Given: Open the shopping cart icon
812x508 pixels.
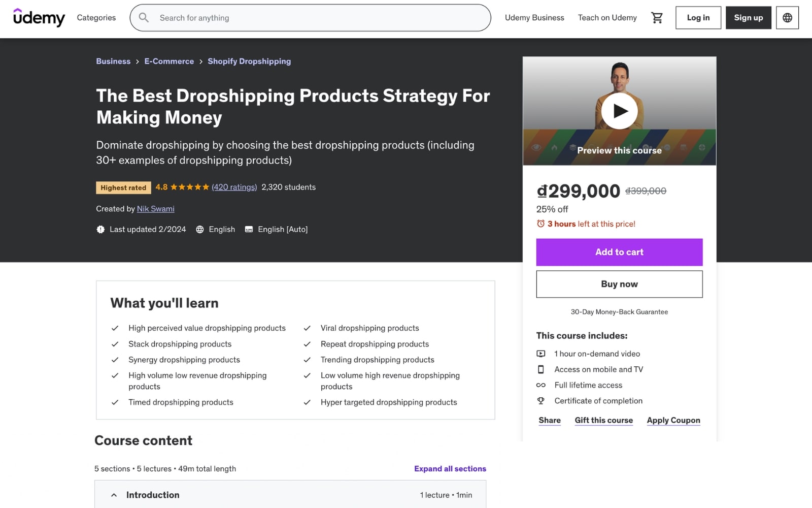Looking at the screenshot, I should click(657, 18).
